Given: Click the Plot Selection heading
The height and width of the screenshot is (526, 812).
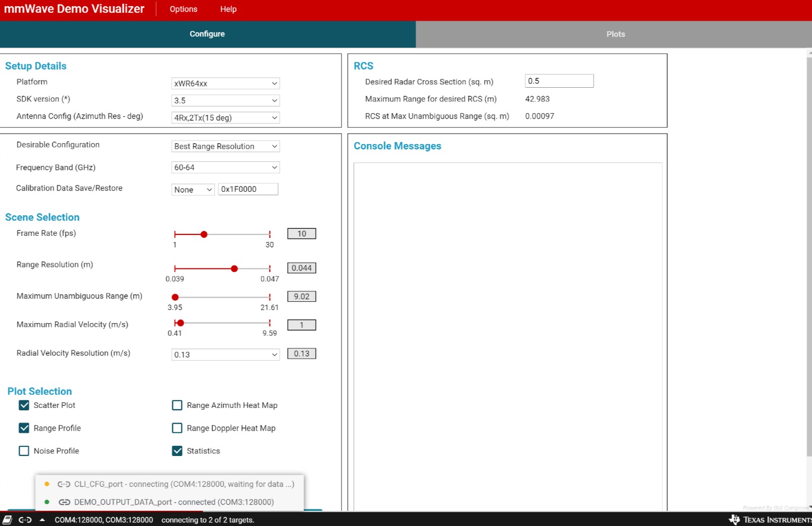Looking at the screenshot, I should [x=40, y=392].
